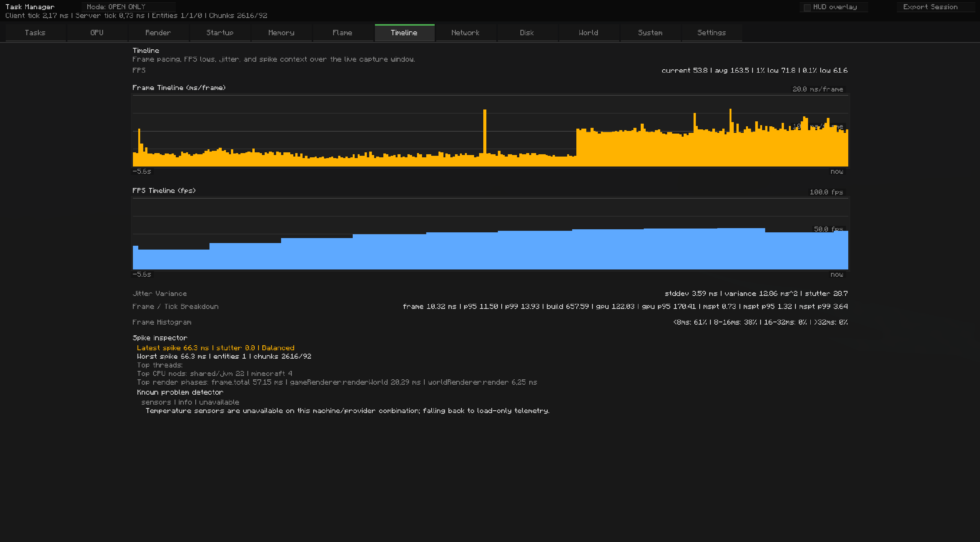Open the Disk tab
The width and height of the screenshot is (980, 542).
tap(527, 33)
